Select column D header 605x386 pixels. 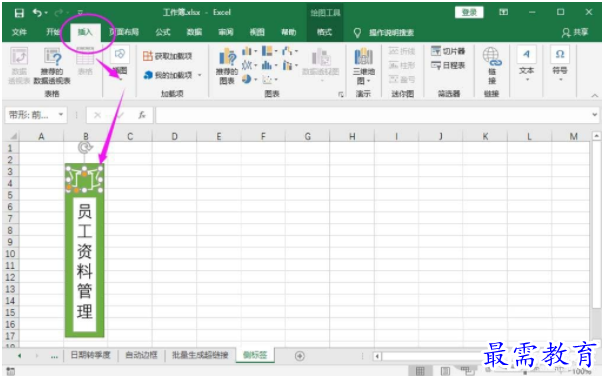[x=174, y=136]
